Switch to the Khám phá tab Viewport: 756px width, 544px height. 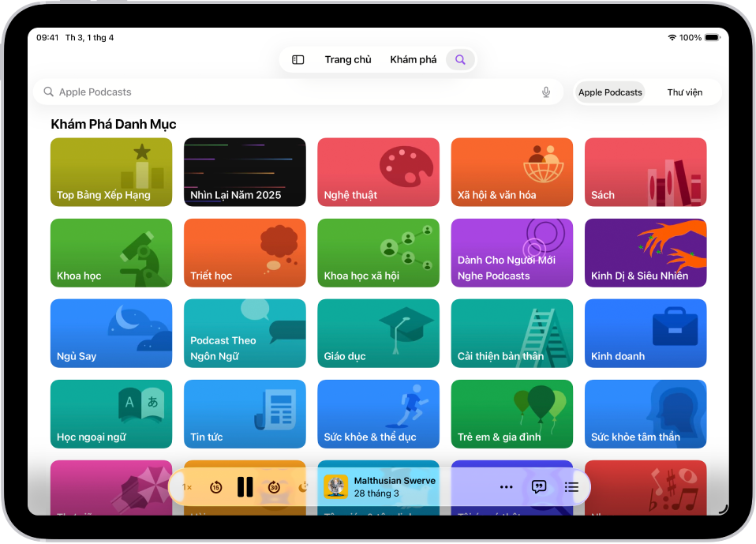(413, 58)
